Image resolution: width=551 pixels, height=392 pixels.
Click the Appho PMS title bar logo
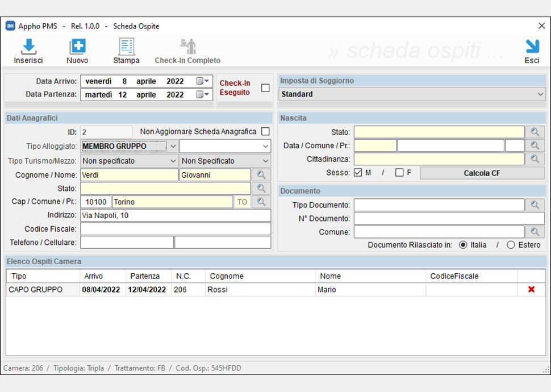click(10, 26)
